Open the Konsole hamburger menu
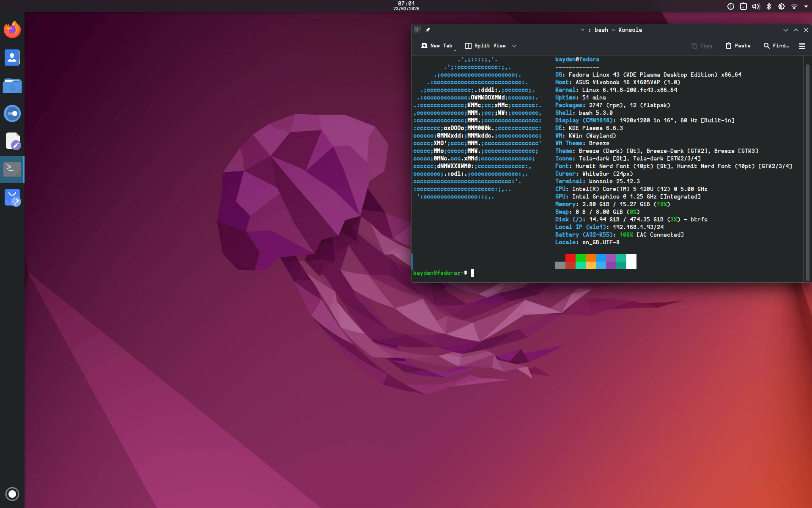The height and width of the screenshot is (508, 812). point(802,46)
